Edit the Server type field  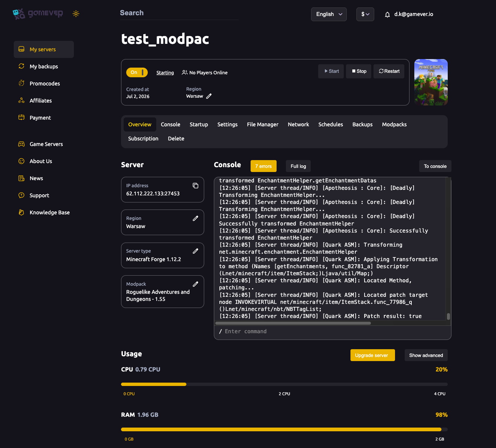coord(196,251)
